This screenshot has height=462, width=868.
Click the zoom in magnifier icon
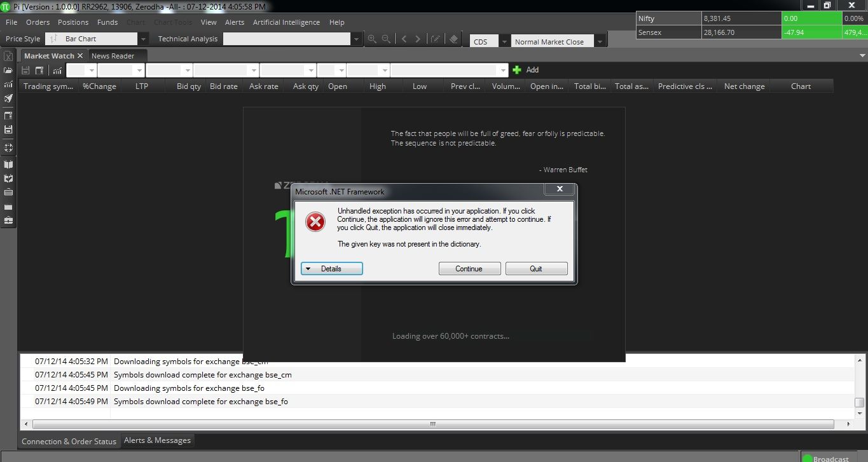click(373, 39)
